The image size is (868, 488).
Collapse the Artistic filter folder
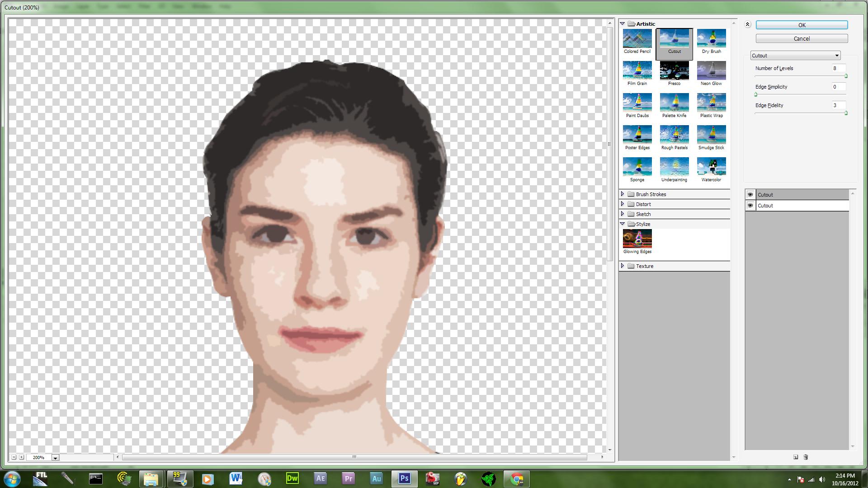pyautogui.click(x=623, y=23)
